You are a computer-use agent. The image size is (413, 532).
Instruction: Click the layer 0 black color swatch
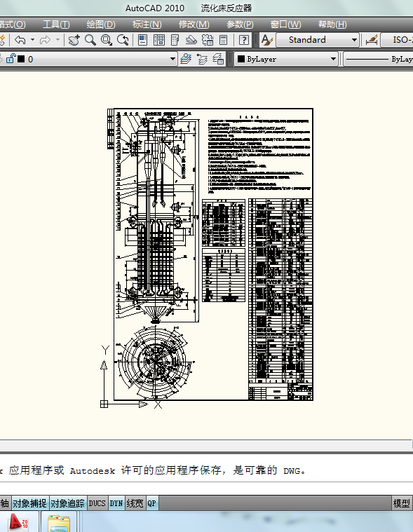coord(21,60)
